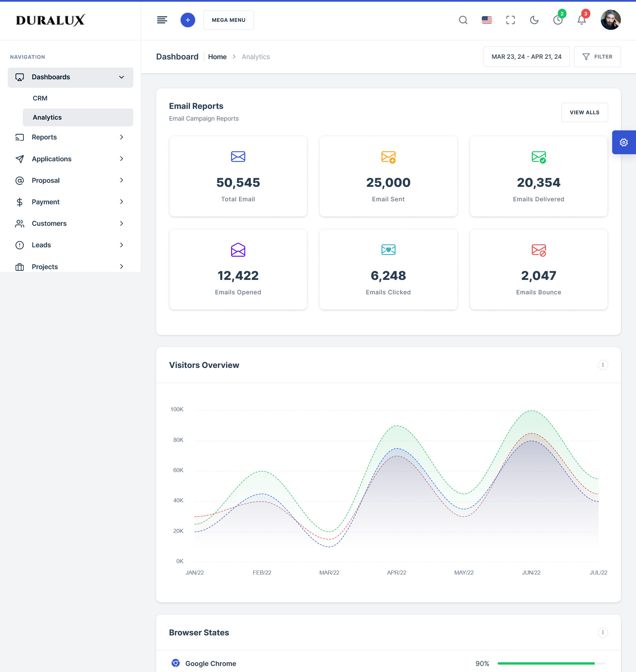636x672 pixels.
Task: Expand the Proposal submenu chevron
Action: pos(121,180)
